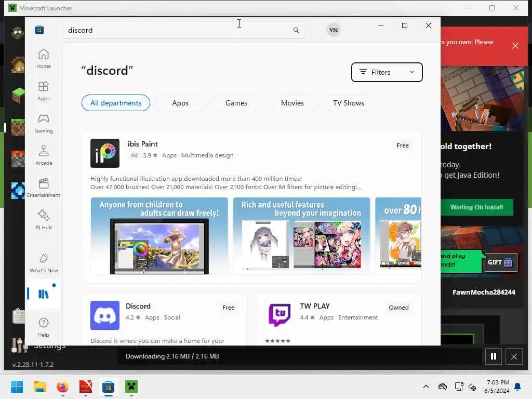532x399 pixels.
Task: Show hidden system tray icons
Action: tap(426, 387)
